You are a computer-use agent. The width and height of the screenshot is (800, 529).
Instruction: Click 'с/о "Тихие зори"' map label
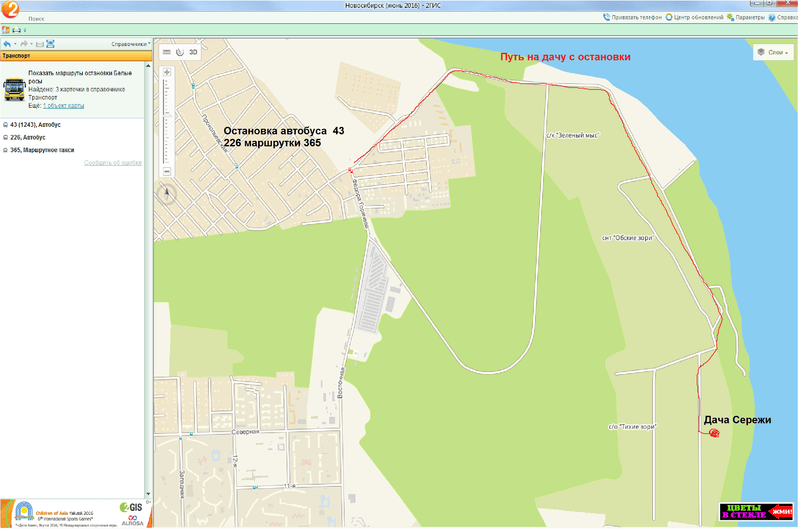[632, 426]
